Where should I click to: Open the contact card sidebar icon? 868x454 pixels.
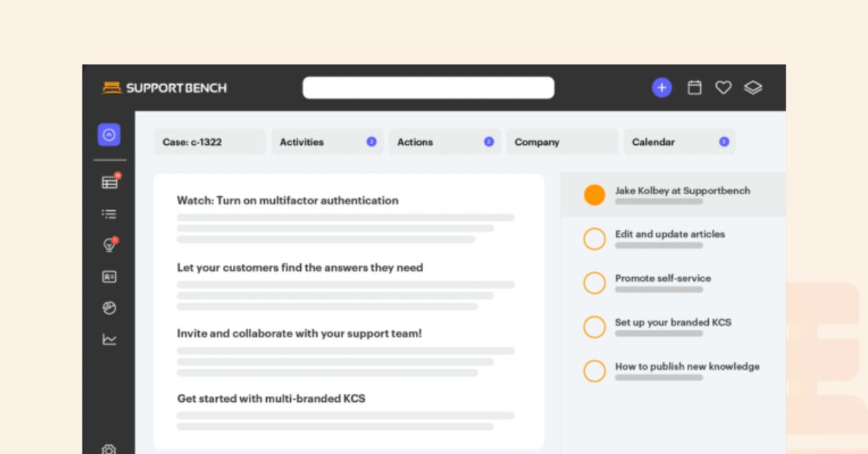pos(109,277)
